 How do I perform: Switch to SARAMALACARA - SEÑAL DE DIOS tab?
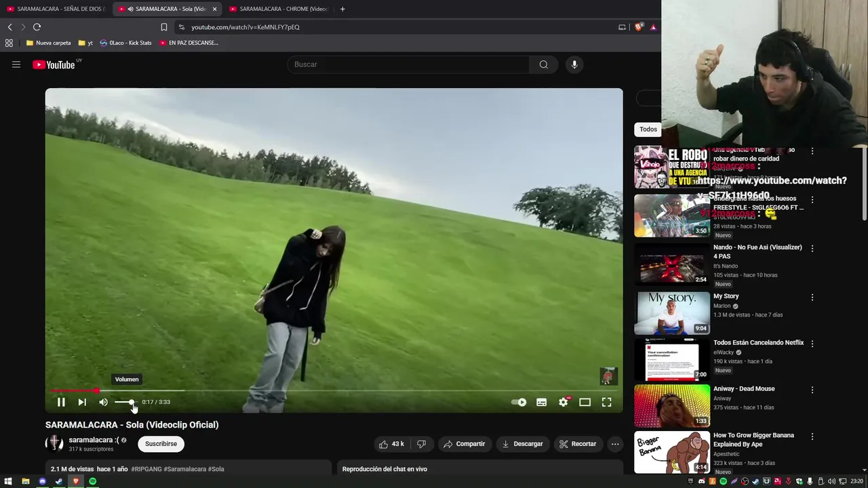[x=56, y=9]
